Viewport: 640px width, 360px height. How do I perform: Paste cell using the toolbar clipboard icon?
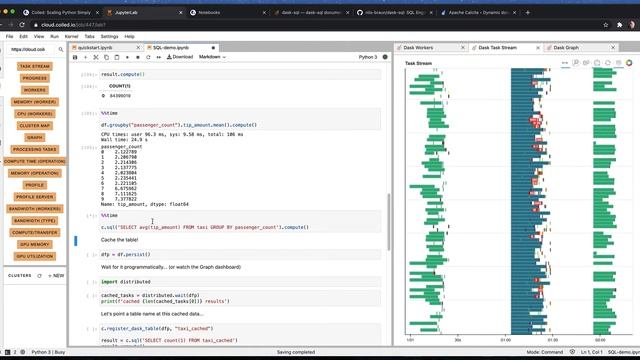coord(117,57)
